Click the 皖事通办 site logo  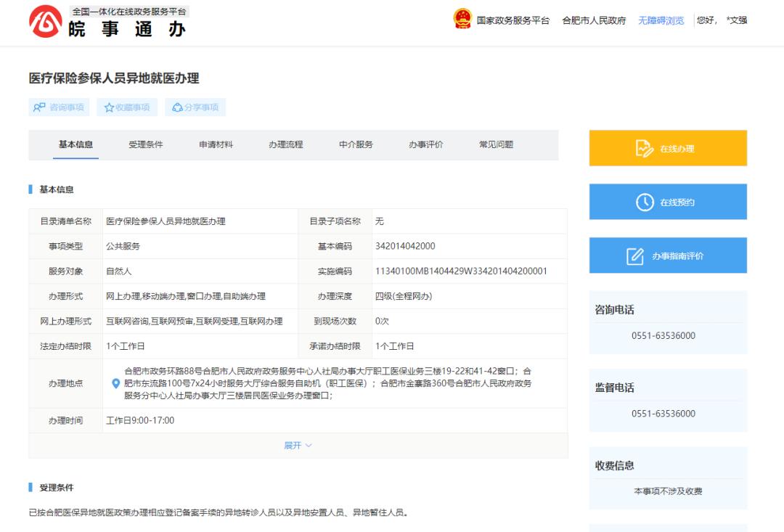(44, 22)
